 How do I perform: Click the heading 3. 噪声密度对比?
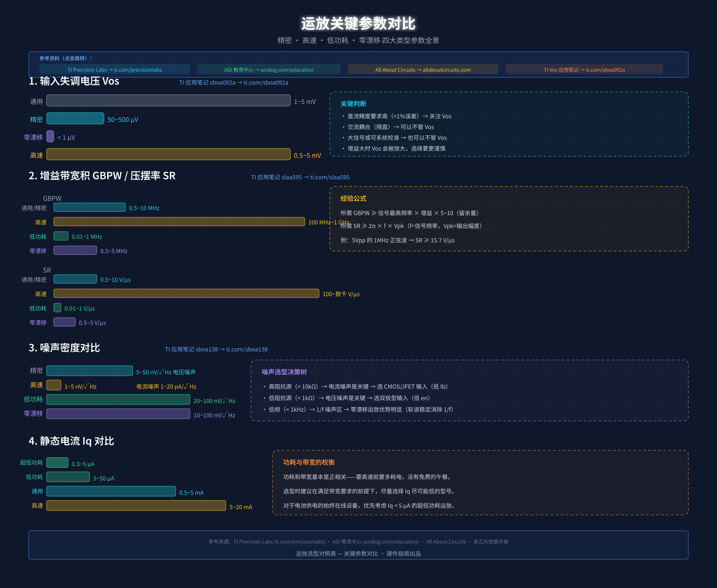point(64,348)
